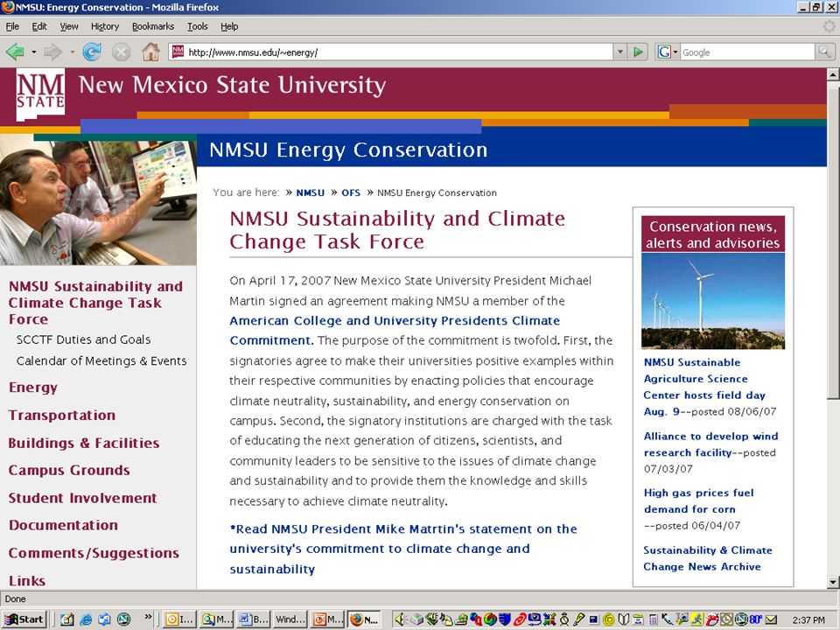Open Comments/Suggestions sidebar link
840x630 pixels.
pyautogui.click(x=94, y=553)
